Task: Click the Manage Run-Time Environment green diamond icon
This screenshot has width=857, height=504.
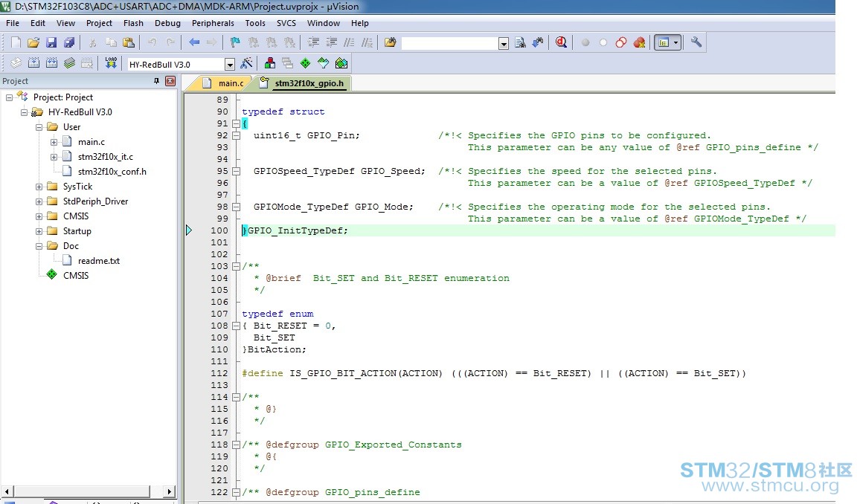Action: tap(306, 63)
